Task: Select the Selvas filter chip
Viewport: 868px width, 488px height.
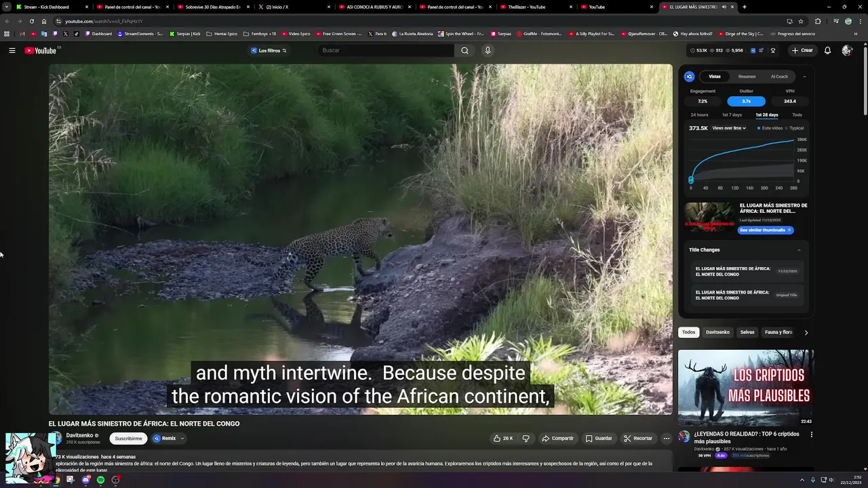Action: 747,333
